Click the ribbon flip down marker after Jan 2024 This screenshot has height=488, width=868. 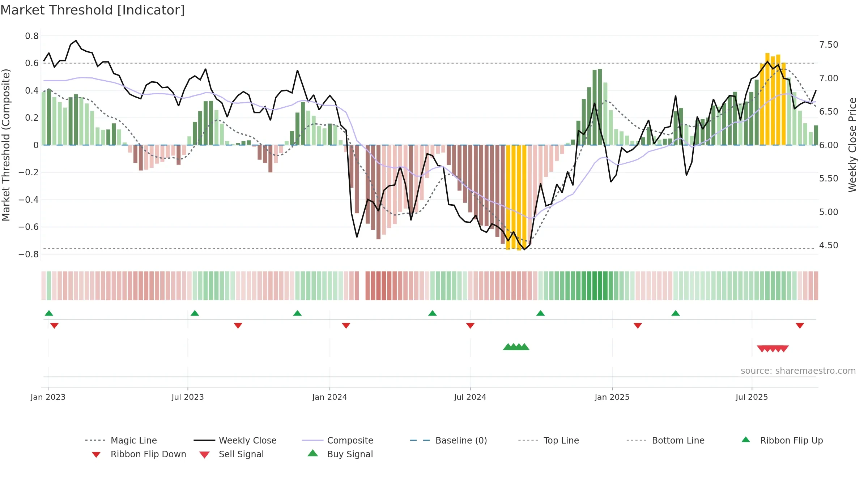click(x=346, y=326)
